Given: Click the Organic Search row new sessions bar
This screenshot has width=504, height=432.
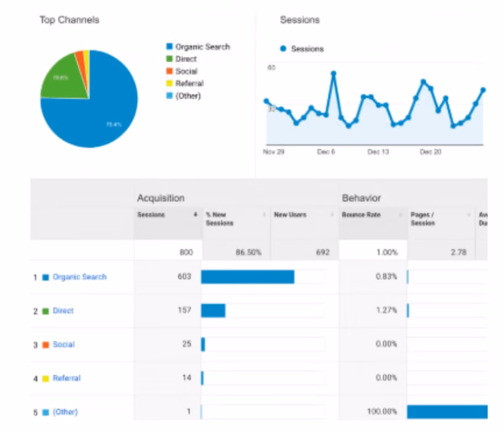Looking at the screenshot, I should coord(247,277).
